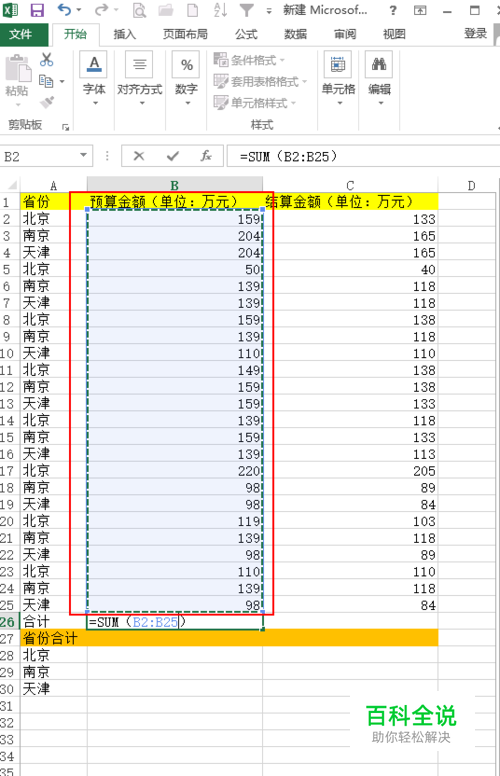Select column C header

[x=350, y=186]
